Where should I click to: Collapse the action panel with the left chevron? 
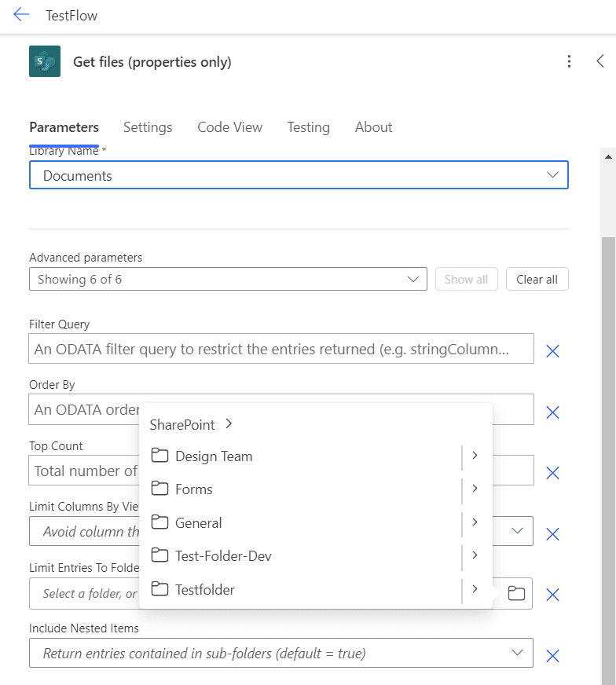[x=600, y=61]
